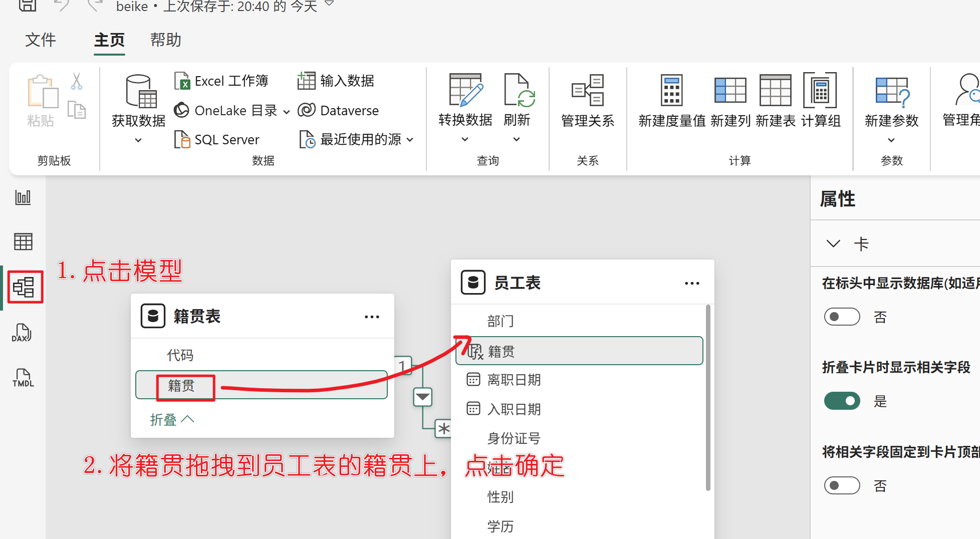
Task: Create a new table from ribbon
Action: point(775,91)
